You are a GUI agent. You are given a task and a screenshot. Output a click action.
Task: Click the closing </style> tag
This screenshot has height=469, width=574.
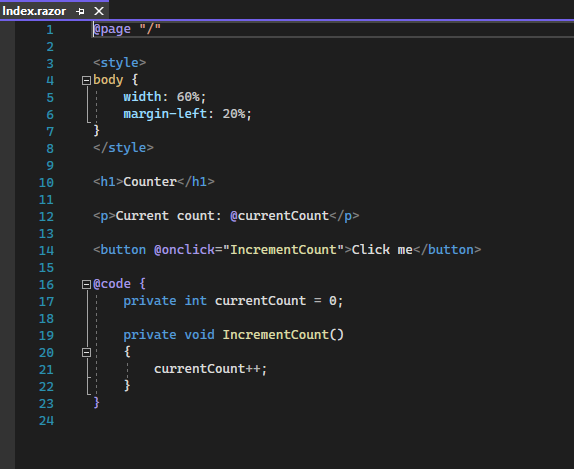point(123,148)
